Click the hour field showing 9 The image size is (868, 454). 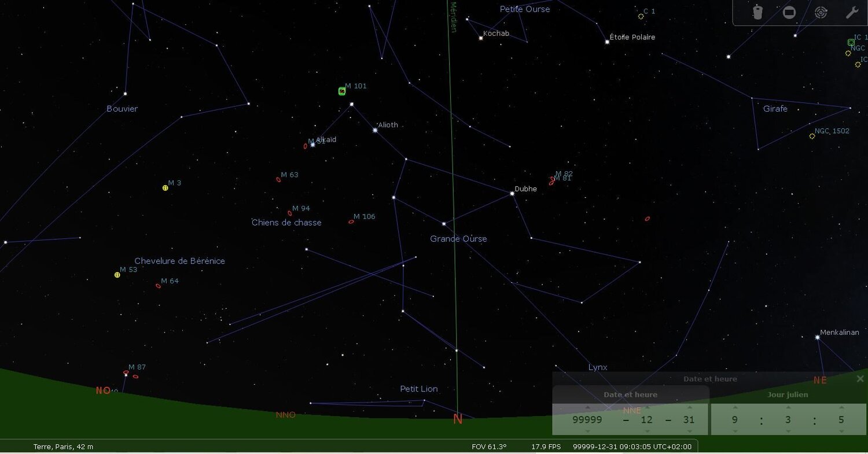[735, 420]
